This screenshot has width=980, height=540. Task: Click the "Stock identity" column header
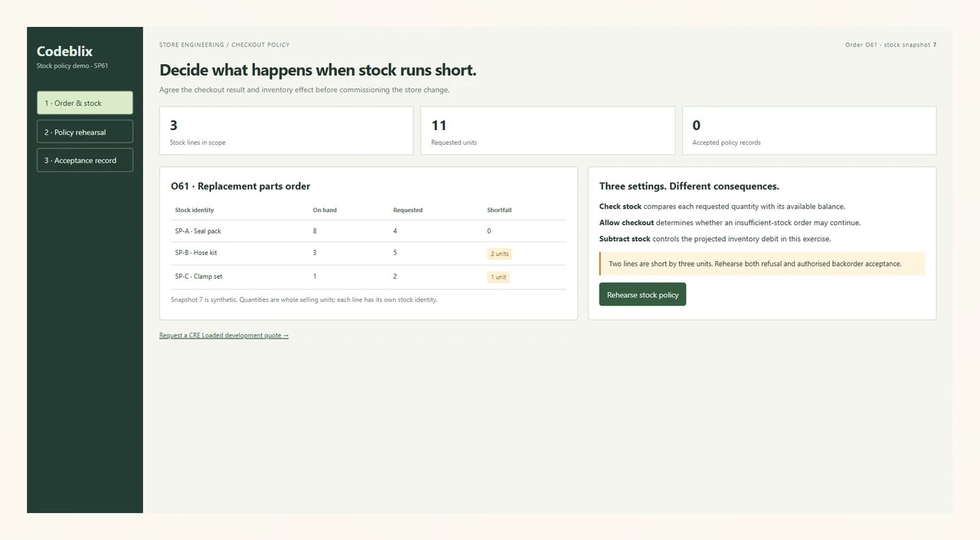point(194,210)
